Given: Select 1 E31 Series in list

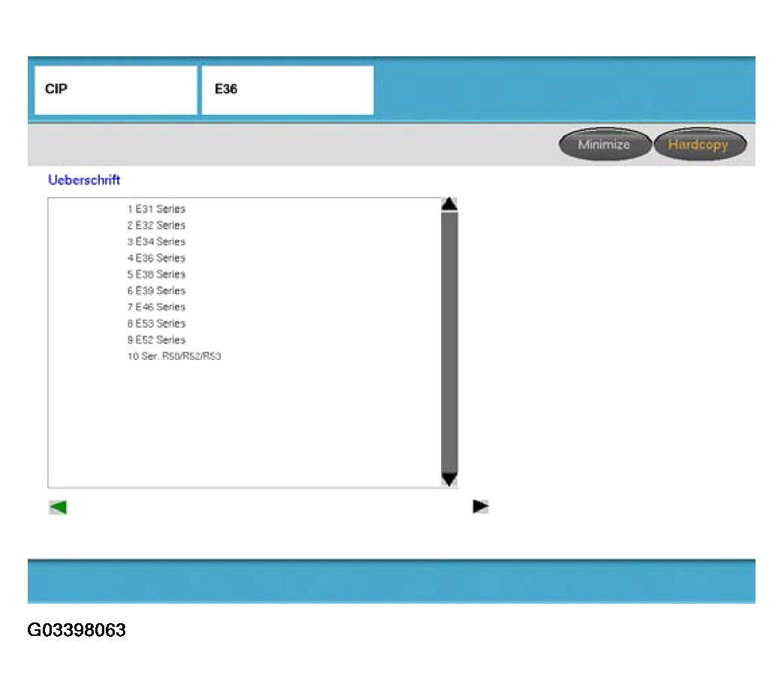Looking at the screenshot, I should pyautogui.click(x=156, y=209).
